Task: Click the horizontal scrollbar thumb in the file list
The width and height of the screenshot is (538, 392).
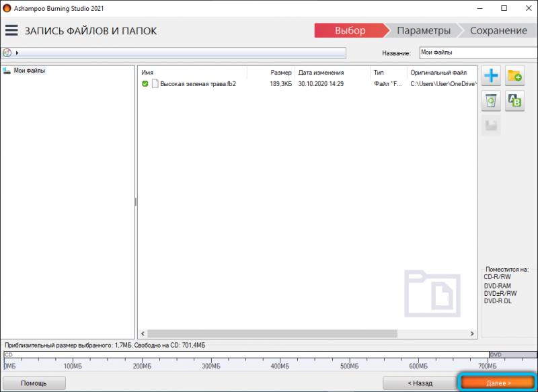Action: click(x=272, y=334)
